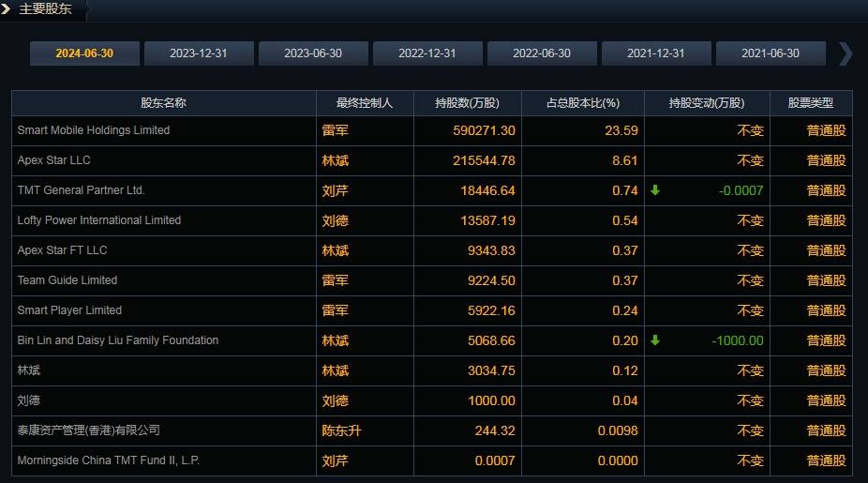Viewport: 868px width, 483px height.
Task: Click the 0.20 percentage value
Action: [625, 340]
